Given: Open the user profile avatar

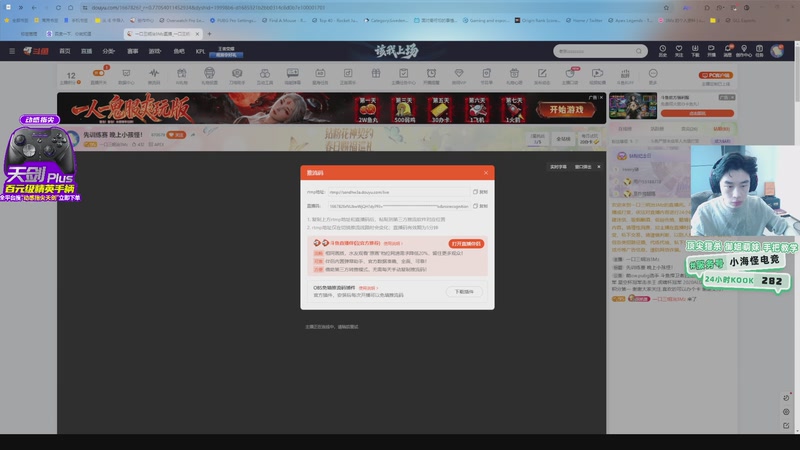Looking at the screenshot, I should pos(777,51).
